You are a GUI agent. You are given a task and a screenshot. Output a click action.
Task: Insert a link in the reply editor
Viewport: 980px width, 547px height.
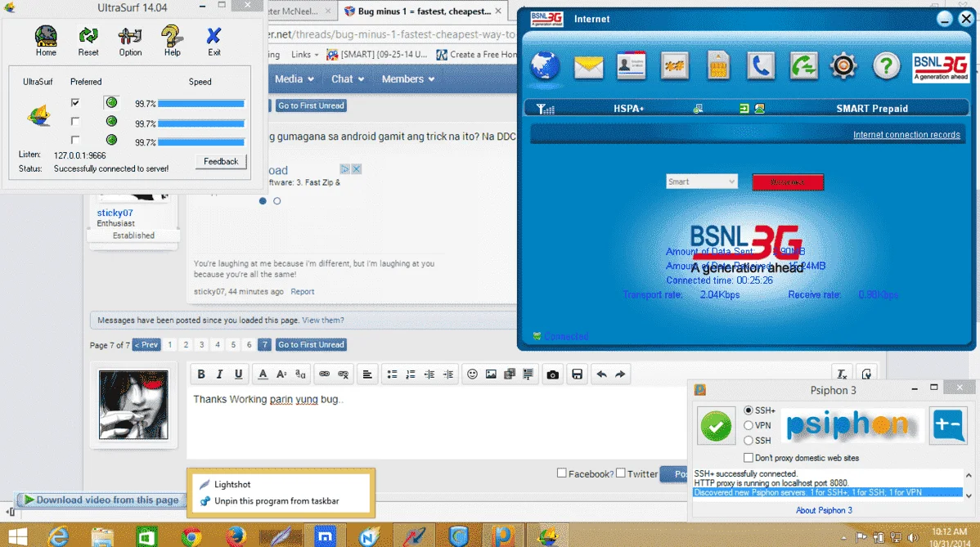324,374
